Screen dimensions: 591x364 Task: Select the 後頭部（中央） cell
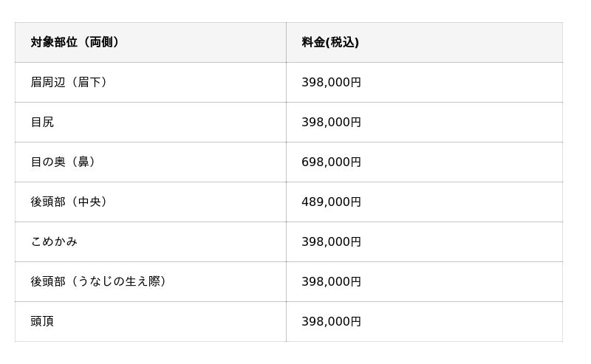coord(72,202)
